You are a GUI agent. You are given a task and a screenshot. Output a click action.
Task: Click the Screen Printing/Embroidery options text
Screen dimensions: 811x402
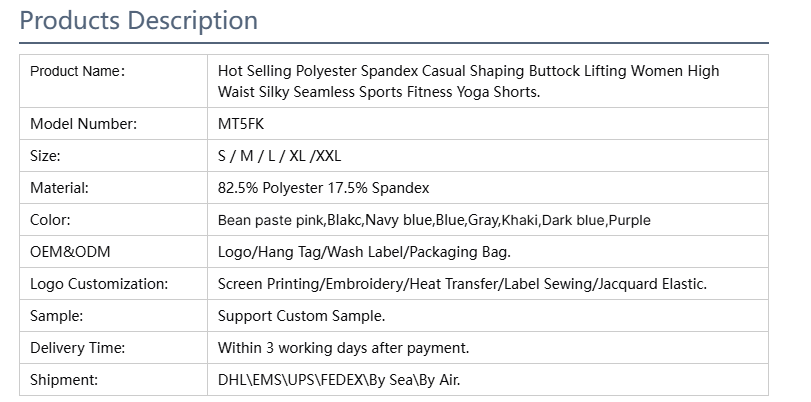462,284
